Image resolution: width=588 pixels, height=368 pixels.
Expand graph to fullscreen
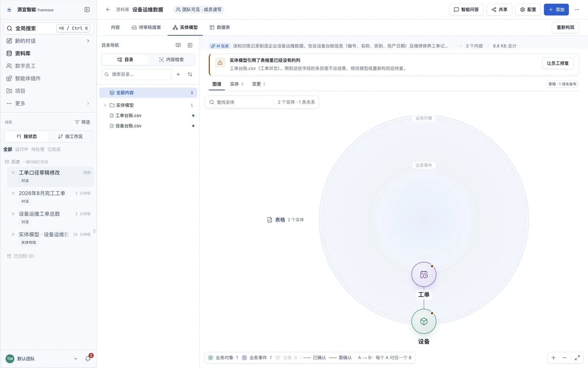coord(577,358)
